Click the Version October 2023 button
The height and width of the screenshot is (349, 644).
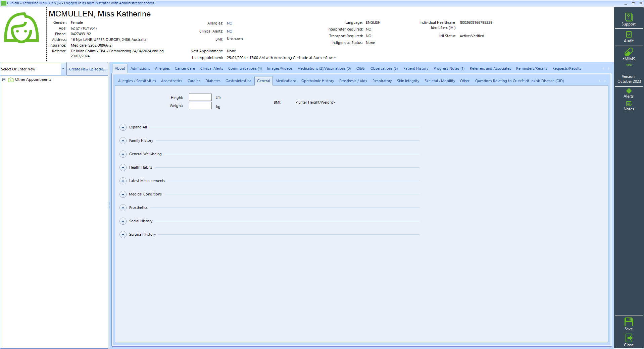coord(628,79)
